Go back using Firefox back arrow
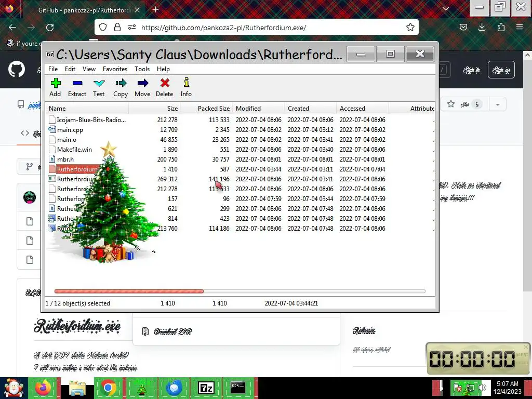Viewport: 532px width, 399px height. tap(12, 28)
